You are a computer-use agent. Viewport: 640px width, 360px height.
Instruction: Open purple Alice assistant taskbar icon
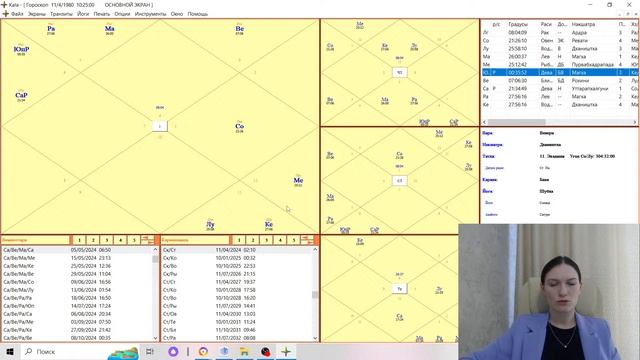coord(173,351)
